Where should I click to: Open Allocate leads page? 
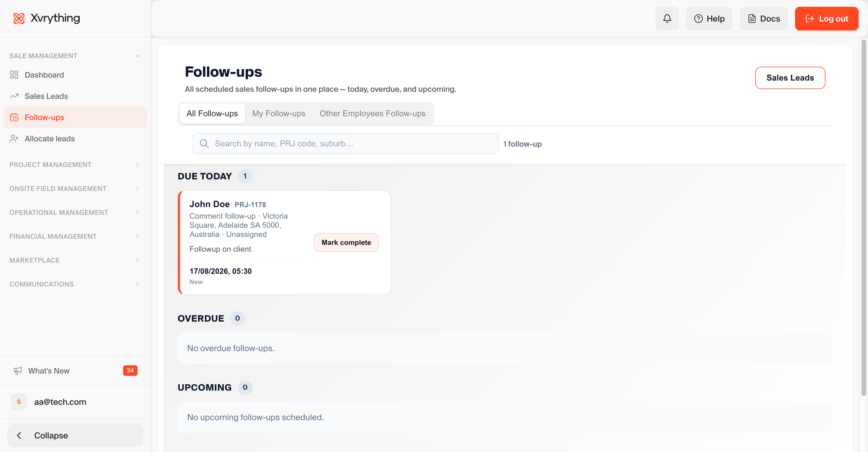pos(75,138)
